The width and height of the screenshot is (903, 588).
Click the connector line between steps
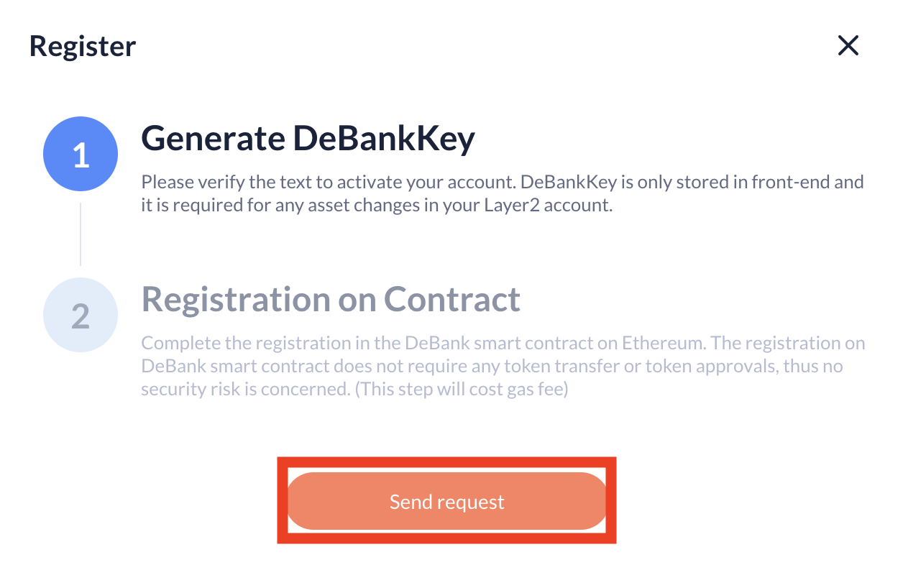pyautogui.click(x=81, y=234)
